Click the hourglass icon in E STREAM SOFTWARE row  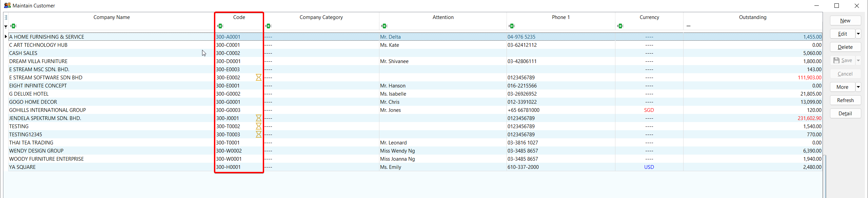(258, 78)
